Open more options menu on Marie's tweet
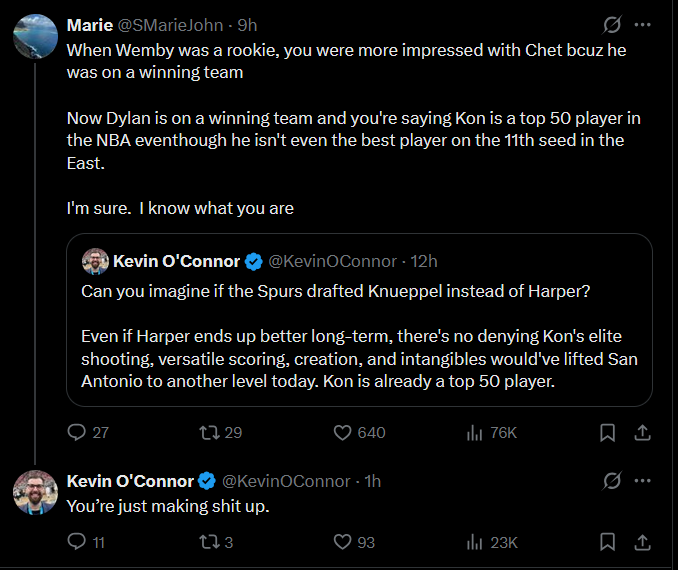Screen dimensions: 678x570 (x=643, y=25)
